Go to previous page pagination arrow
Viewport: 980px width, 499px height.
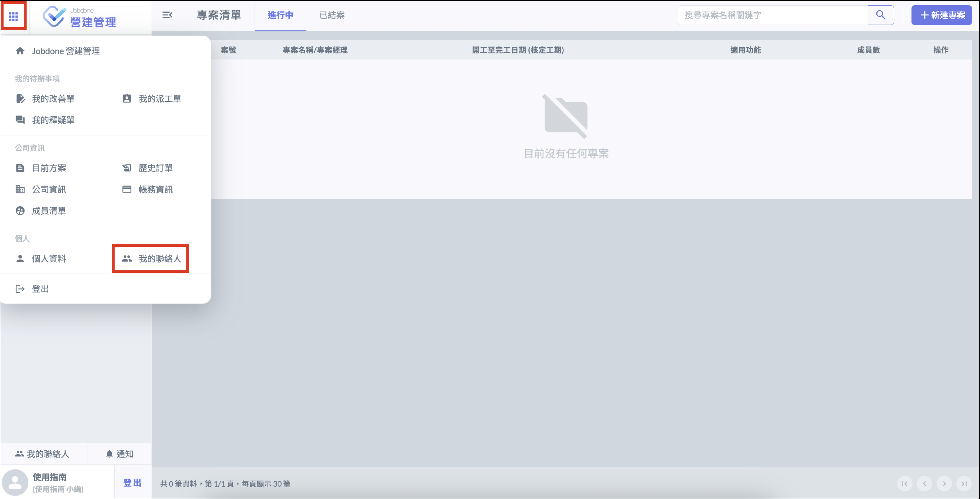coord(924,484)
